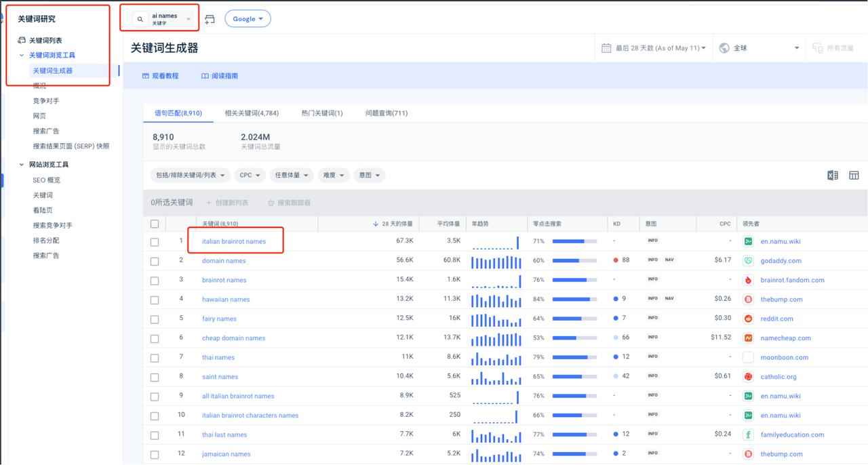Collapse the 关键词浏览工具 sidebar section

coord(22,56)
